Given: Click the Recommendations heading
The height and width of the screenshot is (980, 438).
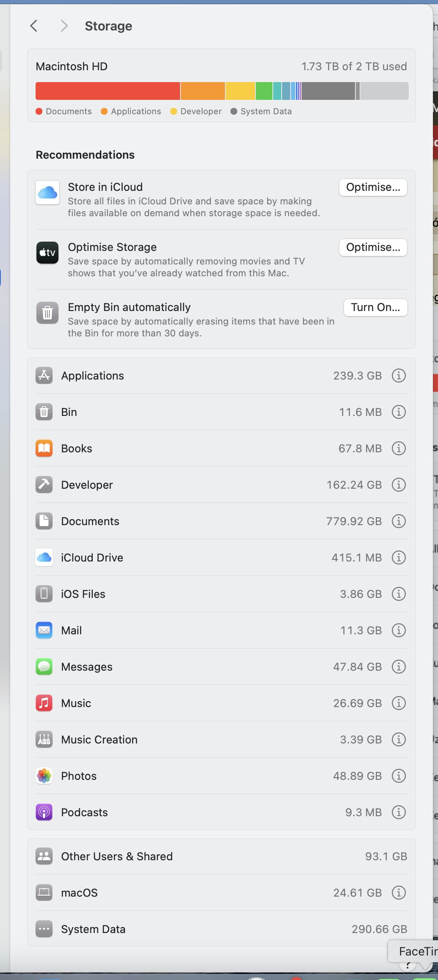Looking at the screenshot, I should pyautogui.click(x=85, y=155).
